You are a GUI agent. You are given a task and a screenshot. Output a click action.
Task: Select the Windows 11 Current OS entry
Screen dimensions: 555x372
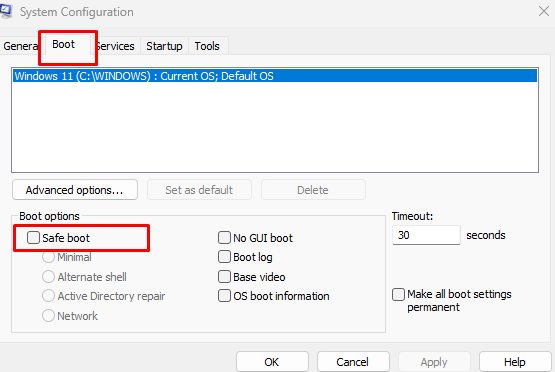[275, 76]
